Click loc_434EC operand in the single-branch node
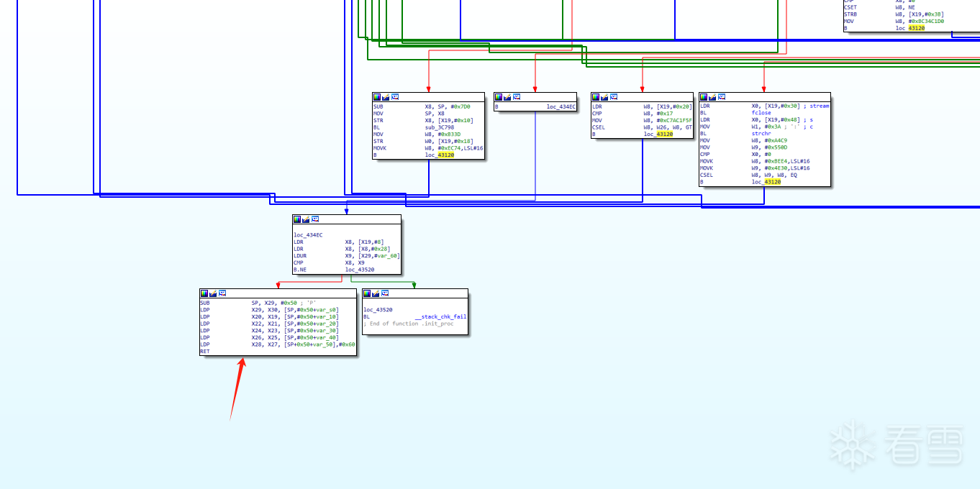 pos(561,106)
